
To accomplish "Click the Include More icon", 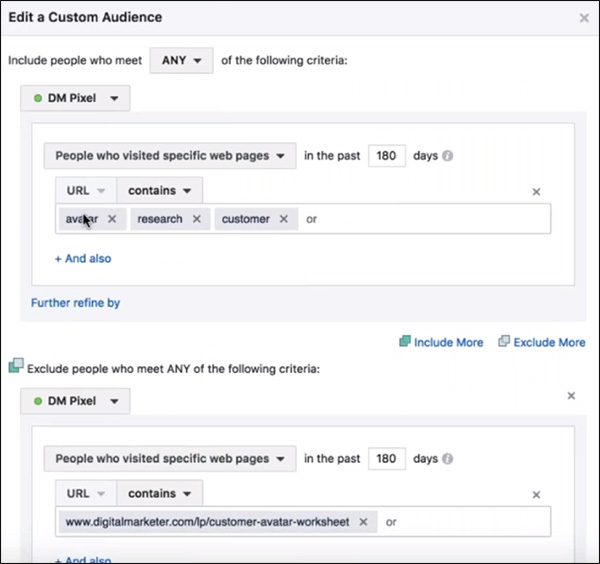I will [x=405, y=341].
